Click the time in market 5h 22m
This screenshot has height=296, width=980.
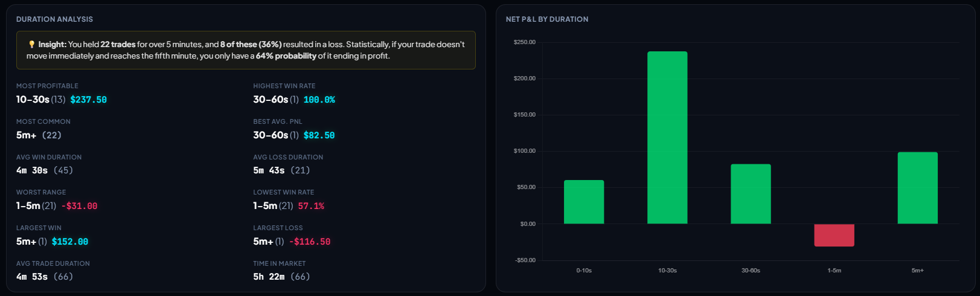[x=269, y=277]
